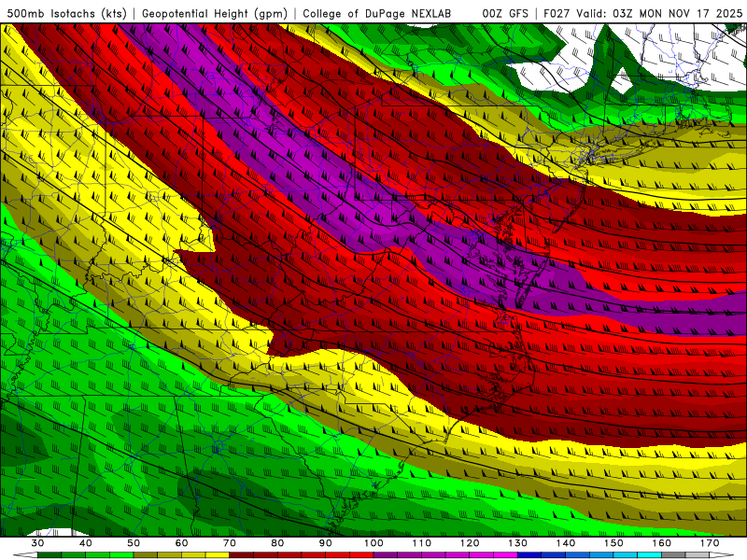Click the '120' colorbar scale label
Screen dimensions: 747x560
470,543
